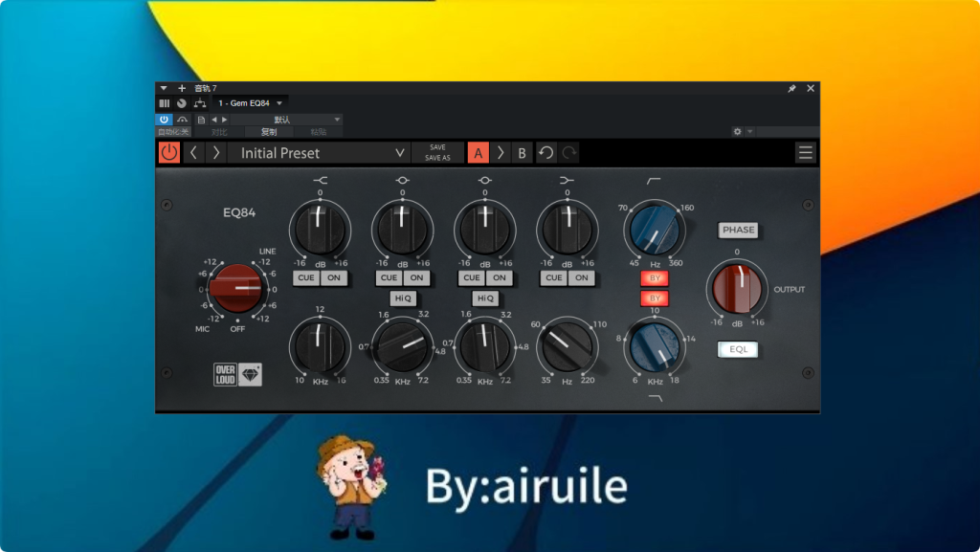Click the red MIC/LINE input knob

click(x=237, y=288)
